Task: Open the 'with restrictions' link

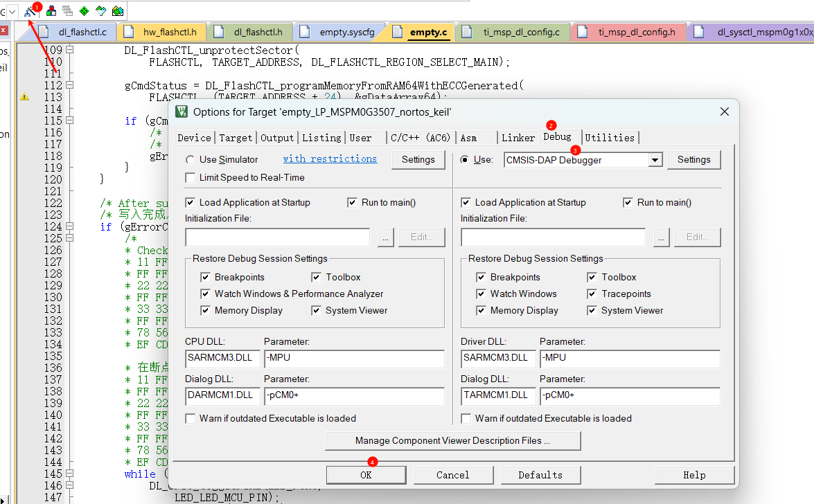Action: pyautogui.click(x=330, y=159)
